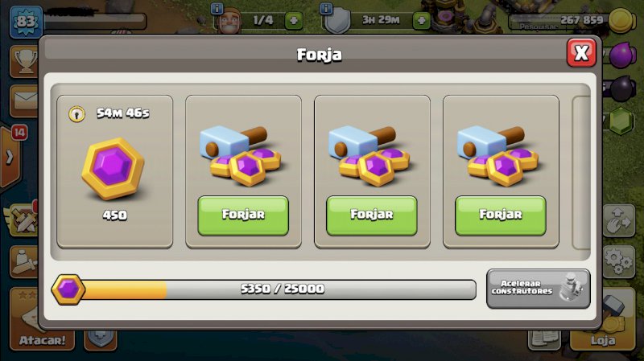Image resolution: width=644 pixels, height=361 pixels.
Task: Click the capital gold hexagon progress icon
Action: pyautogui.click(x=68, y=289)
